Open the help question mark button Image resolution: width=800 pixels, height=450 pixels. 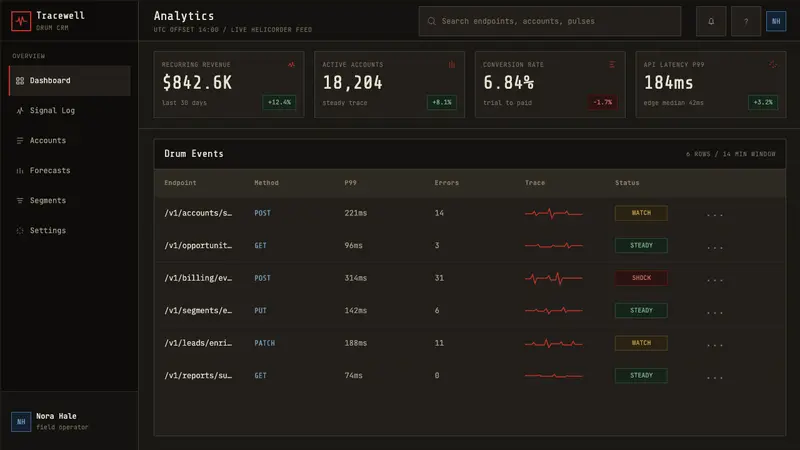point(745,21)
